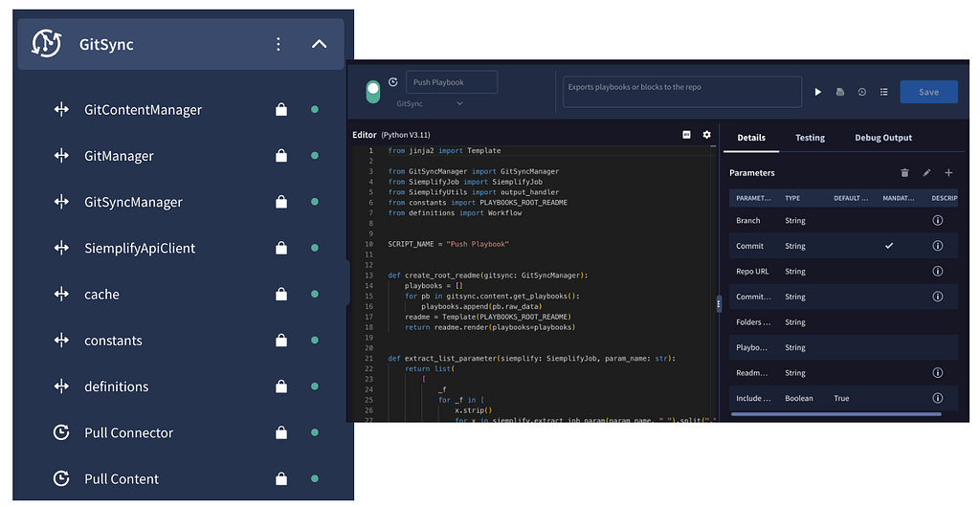Click the Save button
This screenshot has height=507, width=980.
pyautogui.click(x=928, y=92)
